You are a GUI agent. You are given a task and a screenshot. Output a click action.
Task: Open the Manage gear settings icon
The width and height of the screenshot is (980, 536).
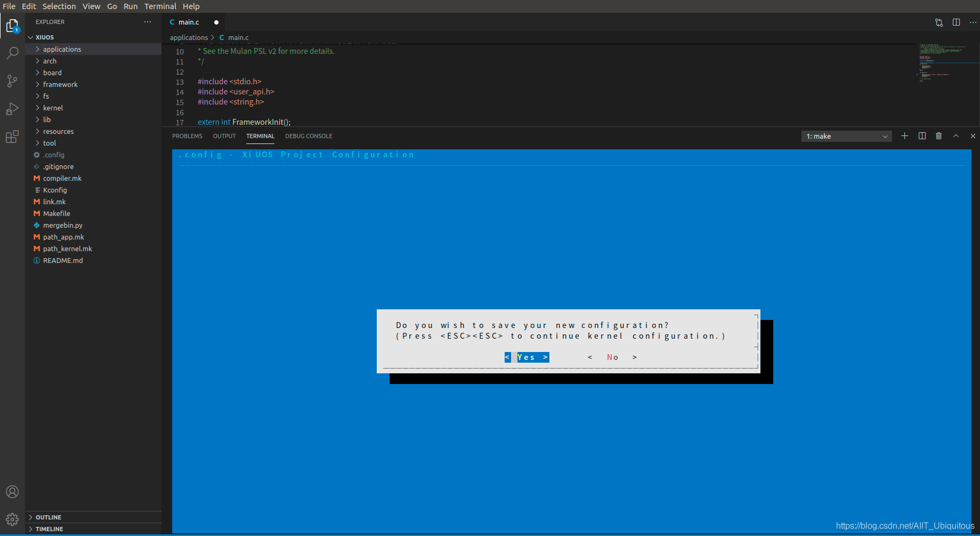12,519
